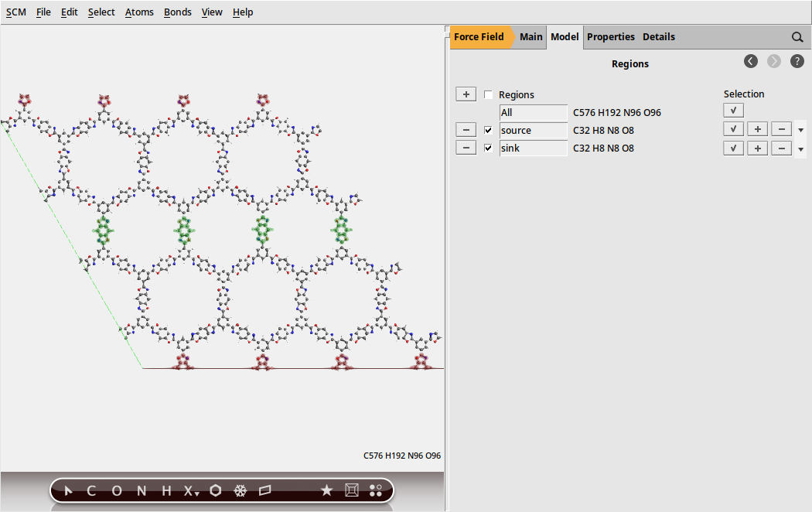Uncheck the source region checkbox
The image size is (812, 512).
(x=488, y=130)
